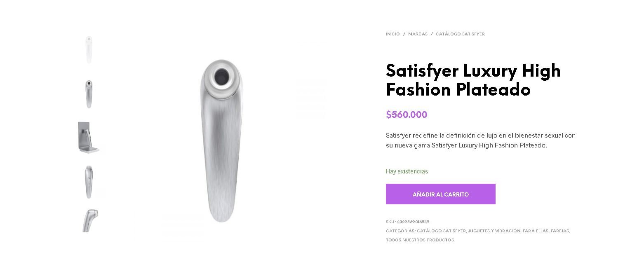Select the last partially visible angled thumbnail
The width and height of the screenshot is (644, 276).
[x=89, y=221]
